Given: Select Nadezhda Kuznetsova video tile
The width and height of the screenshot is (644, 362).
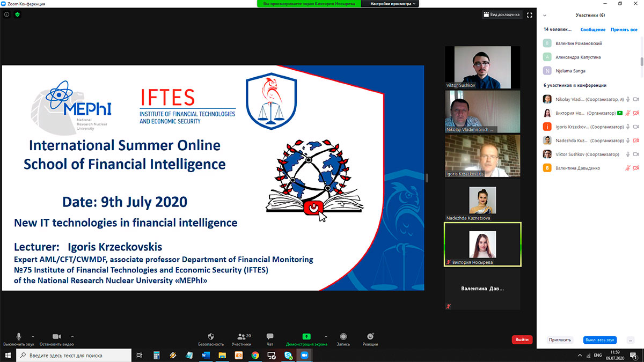Looking at the screenshot, I should coord(482,201).
